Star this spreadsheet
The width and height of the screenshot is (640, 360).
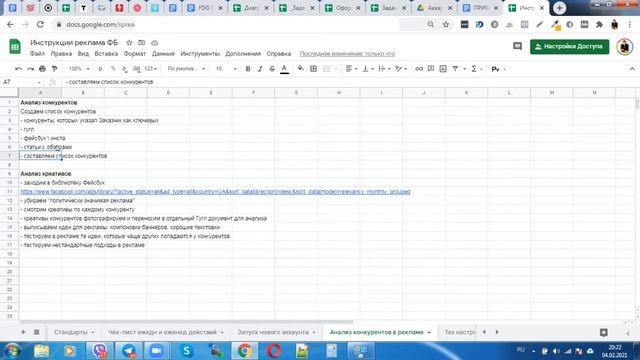pos(129,42)
